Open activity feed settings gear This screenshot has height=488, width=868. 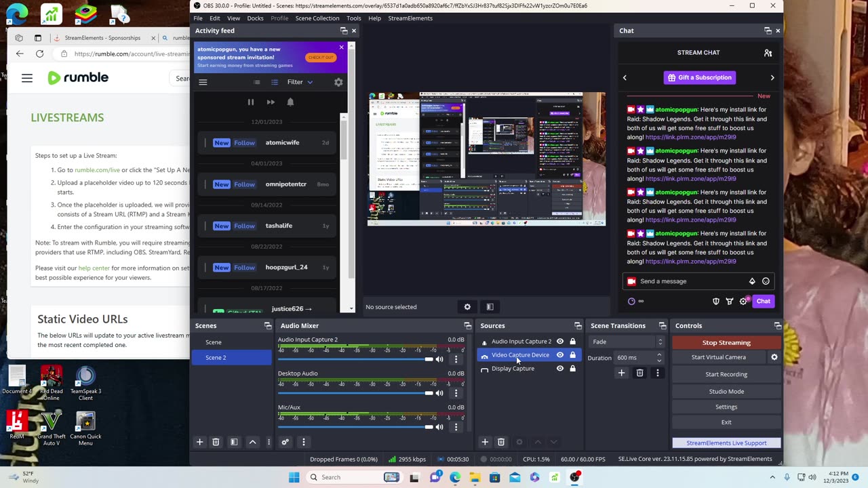click(x=338, y=82)
